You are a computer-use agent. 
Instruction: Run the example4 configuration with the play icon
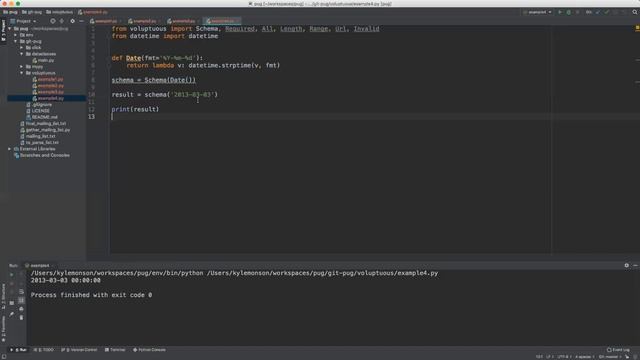point(560,12)
